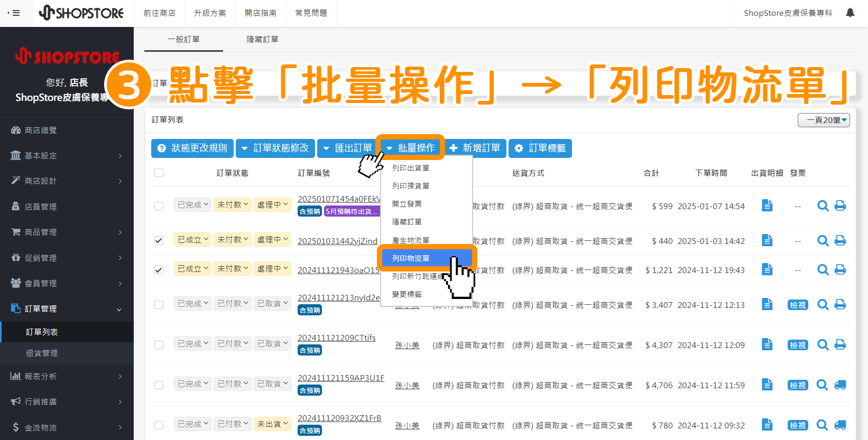The image size is (868, 440).
Task: Open 前往商店 top navigation link
Action: (x=159, y=13)
